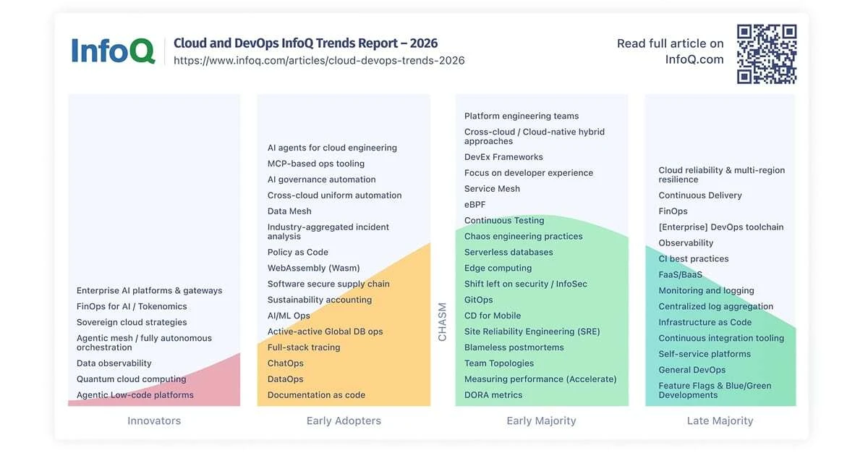
Task: Click 'Observability' in Late Majority
Action: [686, 243]
